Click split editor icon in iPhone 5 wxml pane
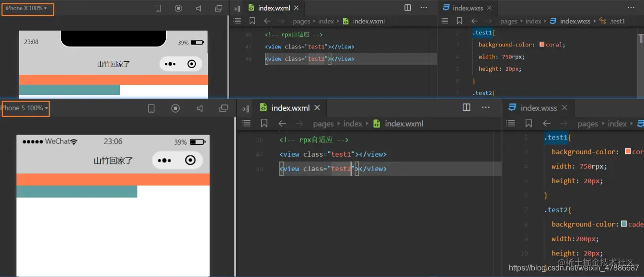 [466, 107]
